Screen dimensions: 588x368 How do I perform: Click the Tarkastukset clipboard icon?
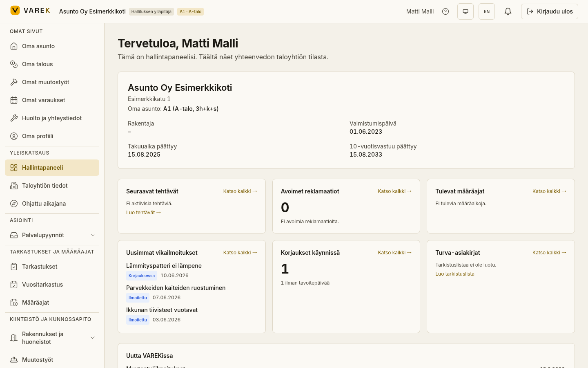tap(14, 267)
